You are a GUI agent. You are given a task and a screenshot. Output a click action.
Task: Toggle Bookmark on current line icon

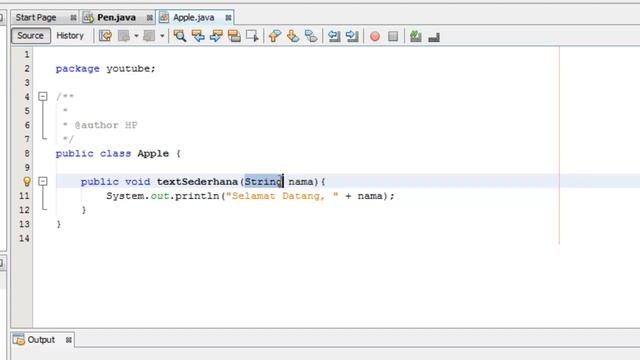(311, 36)
